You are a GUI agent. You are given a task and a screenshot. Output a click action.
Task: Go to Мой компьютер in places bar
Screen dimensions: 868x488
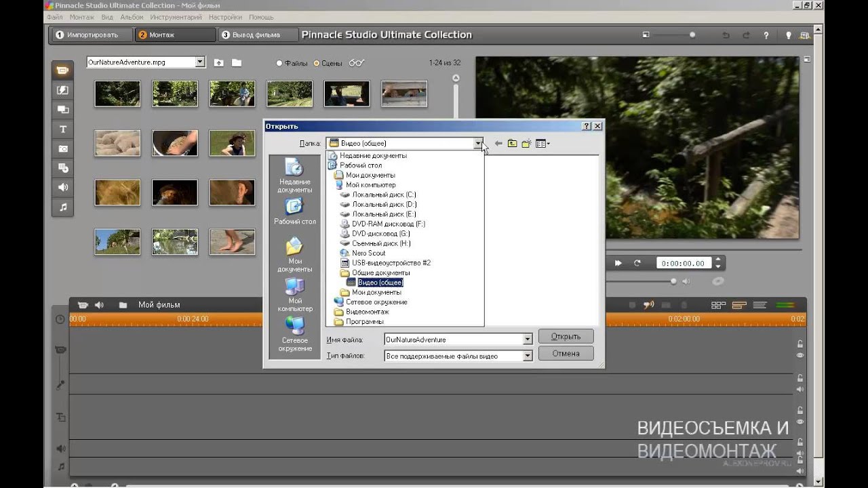[x=294, y=295]
